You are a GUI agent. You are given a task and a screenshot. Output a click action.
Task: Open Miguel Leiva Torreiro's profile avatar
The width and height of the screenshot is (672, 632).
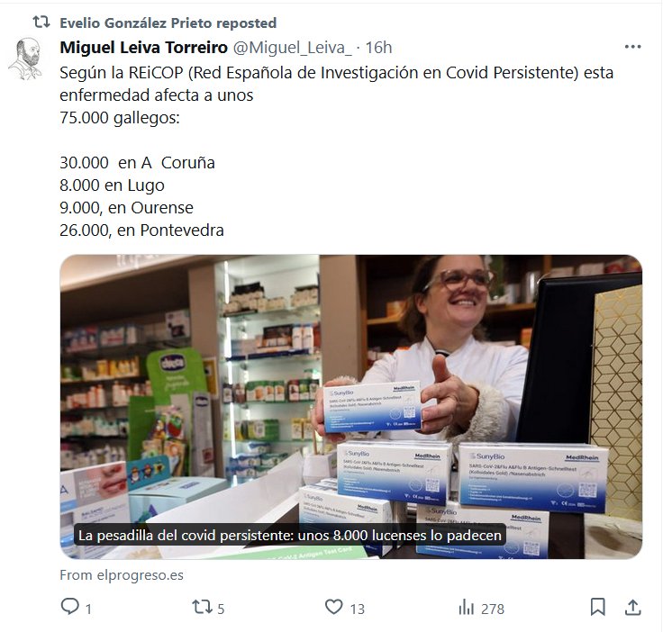pyautogui.click(x=26, y=59)
